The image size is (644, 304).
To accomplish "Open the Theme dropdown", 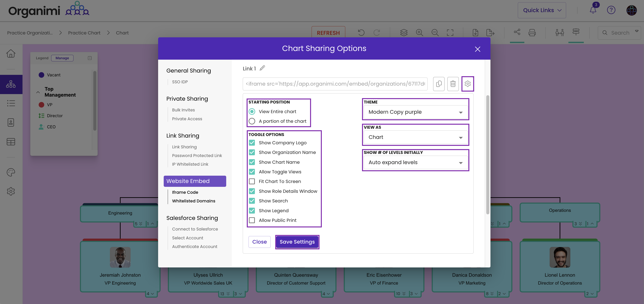I will 415,112.
